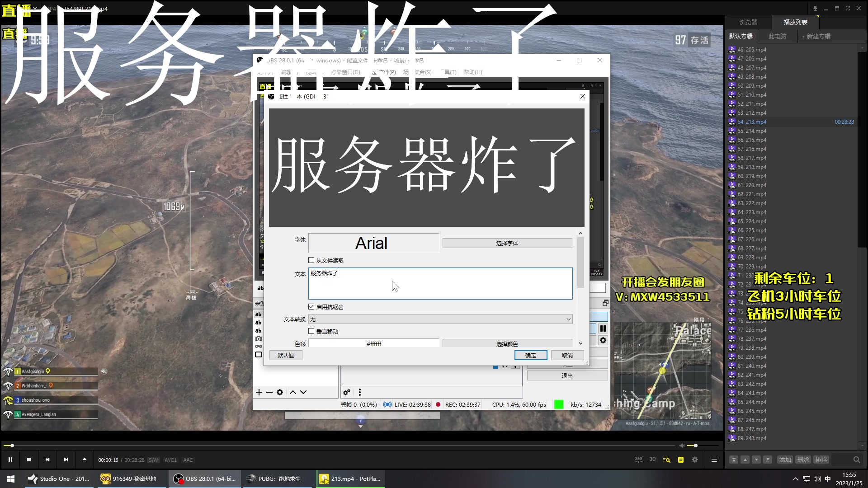
Task: Open audio mixer advanced settings gears
Action: point(347,392)
